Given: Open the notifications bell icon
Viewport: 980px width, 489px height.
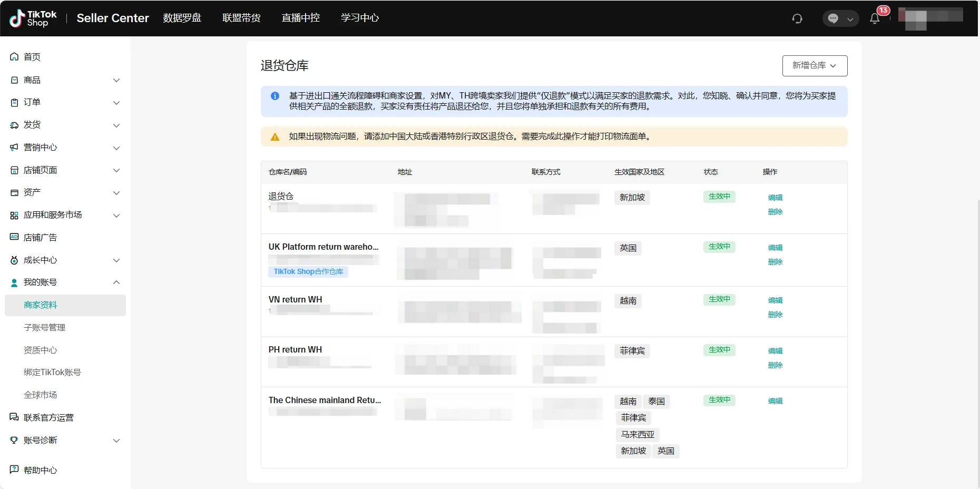Looking at the screenshot, I should point(875,18).
